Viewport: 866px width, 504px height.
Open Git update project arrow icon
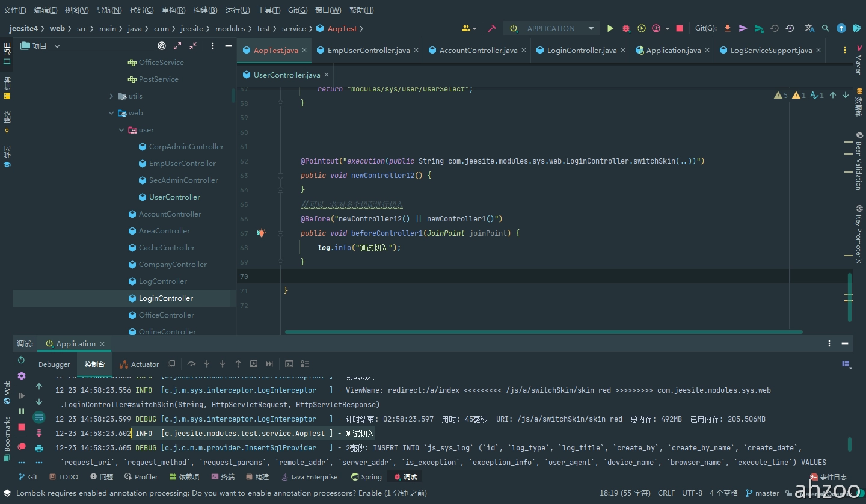(728, 28)
